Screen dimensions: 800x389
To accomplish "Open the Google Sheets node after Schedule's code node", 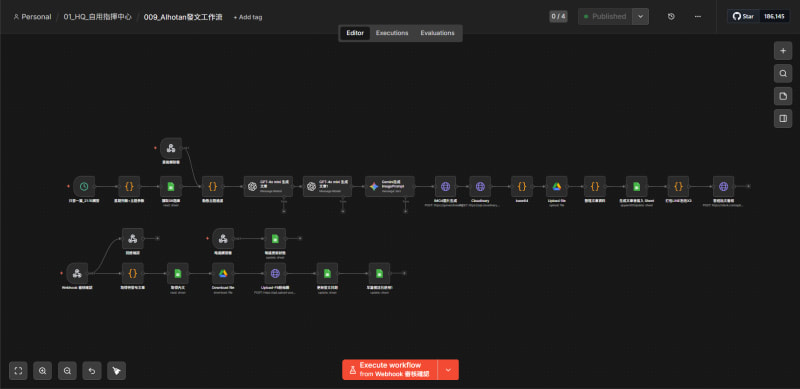I will click(171, 187).
